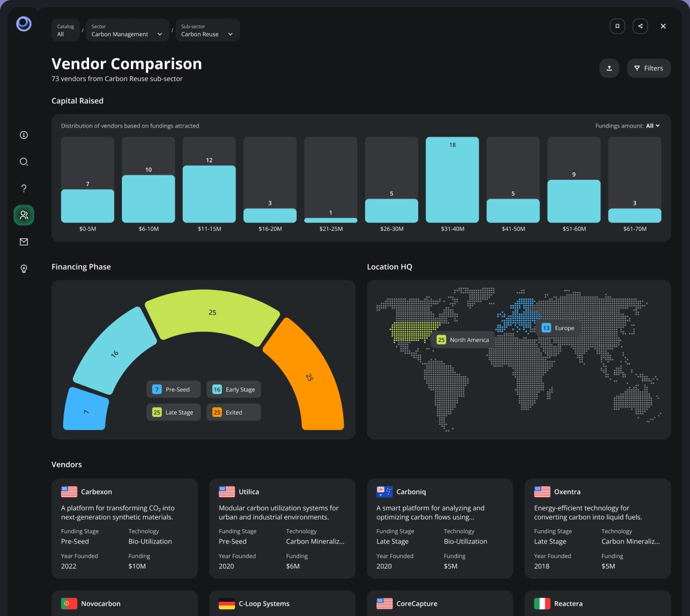690x616 pixels.
Task: Select the vendors people icon in sidebar
Action: (24, 215)
